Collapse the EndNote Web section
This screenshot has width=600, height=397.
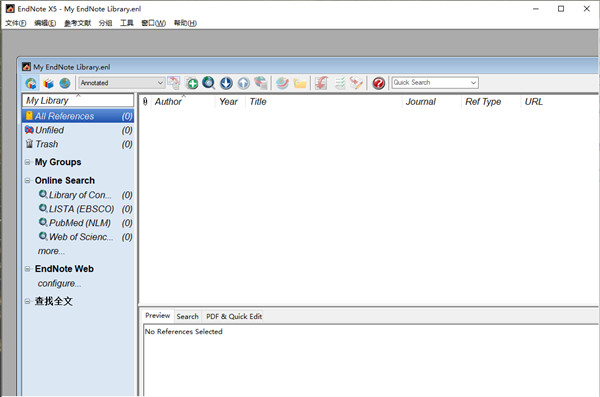pyautogui.click(x=28, y=269)
